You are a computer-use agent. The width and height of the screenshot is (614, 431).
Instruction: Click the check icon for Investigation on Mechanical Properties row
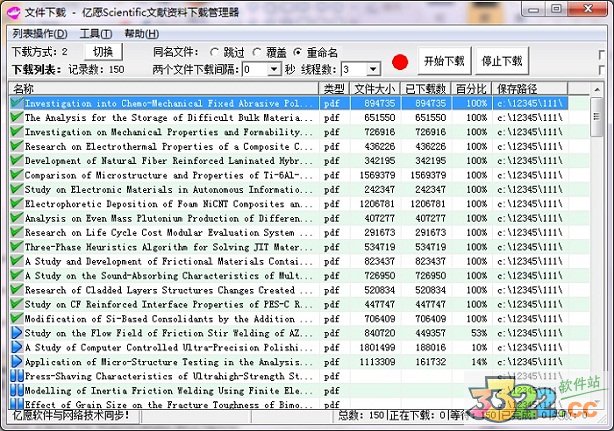tap(17, 132)
